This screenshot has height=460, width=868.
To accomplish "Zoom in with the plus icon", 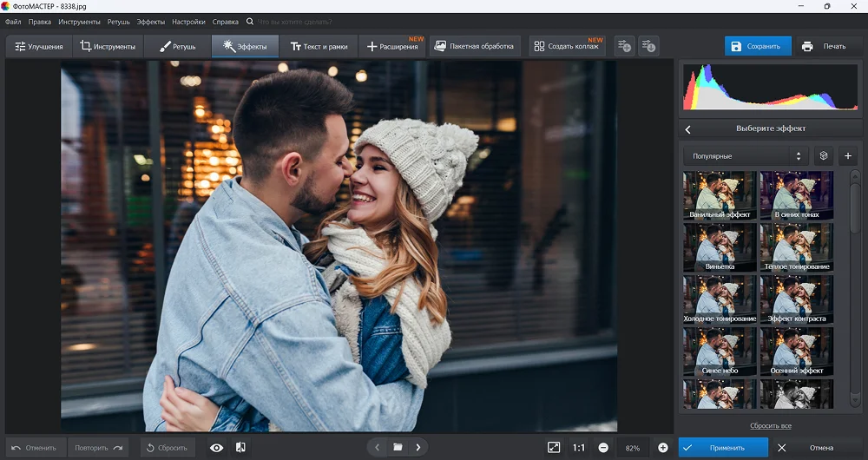I will coord(662,448).
